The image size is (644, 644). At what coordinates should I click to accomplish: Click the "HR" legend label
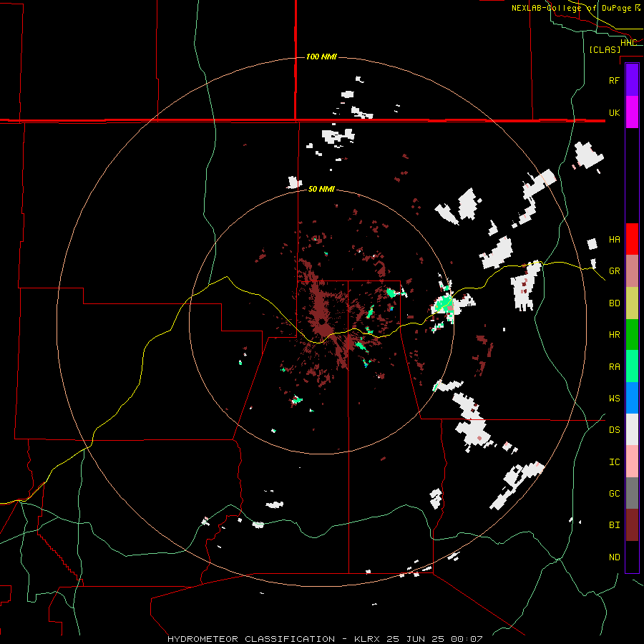[x=614, y=334]
